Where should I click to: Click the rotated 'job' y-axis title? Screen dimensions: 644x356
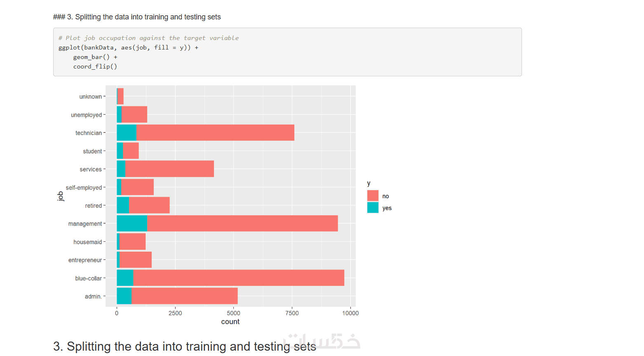click(61, 196)
